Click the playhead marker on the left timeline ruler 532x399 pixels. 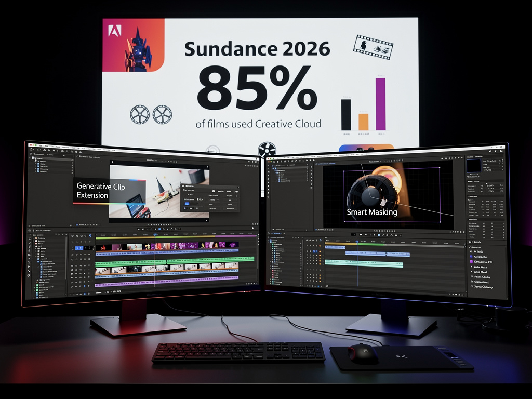(156, 234)
